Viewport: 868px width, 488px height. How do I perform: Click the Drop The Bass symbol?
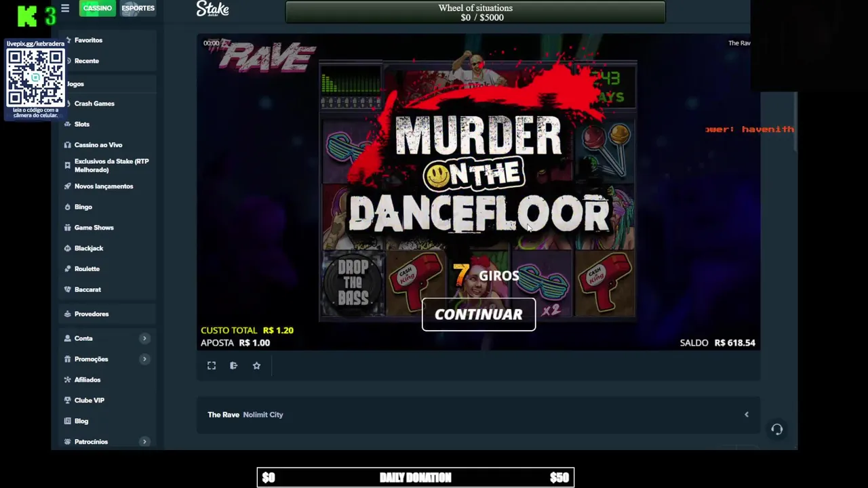pos(353,283)
